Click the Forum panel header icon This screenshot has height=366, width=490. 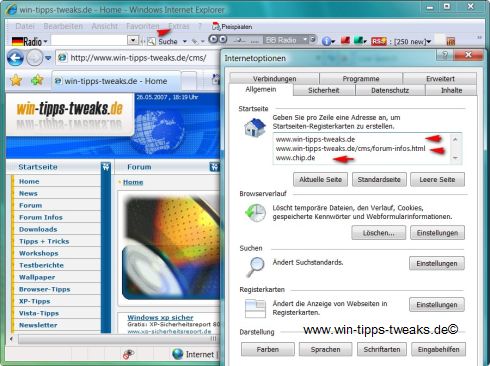click(x=214, y=167)
